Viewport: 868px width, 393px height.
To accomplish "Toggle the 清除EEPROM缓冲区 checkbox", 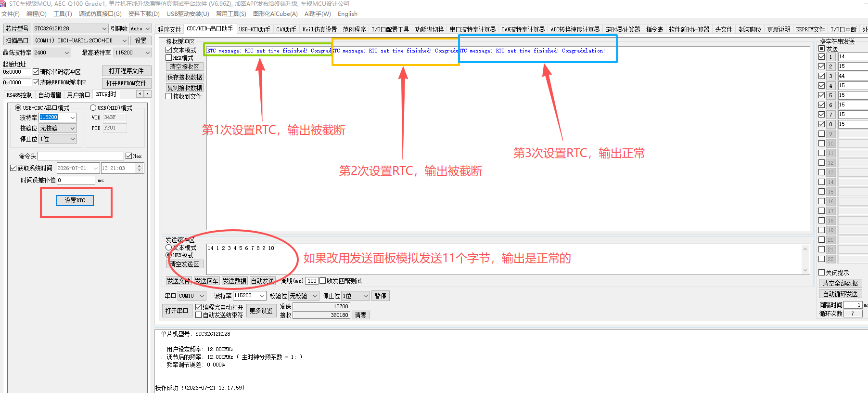I will 36,82.
